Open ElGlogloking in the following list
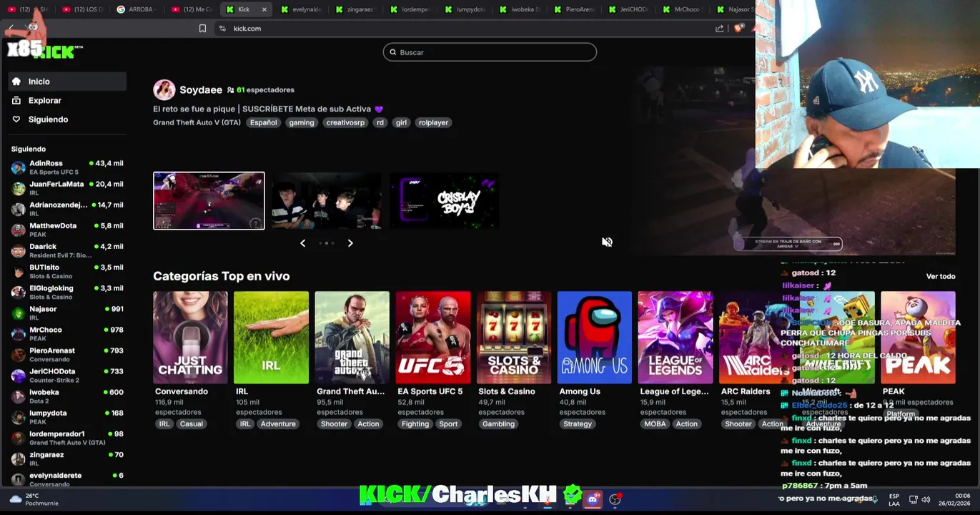The height and width of the screenshot is (515, 980). (67, 292)
